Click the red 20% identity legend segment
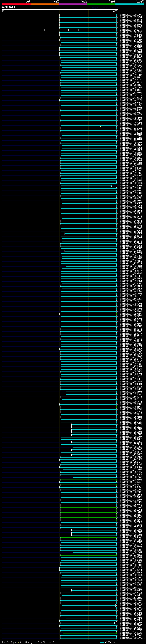 (16, 4)
